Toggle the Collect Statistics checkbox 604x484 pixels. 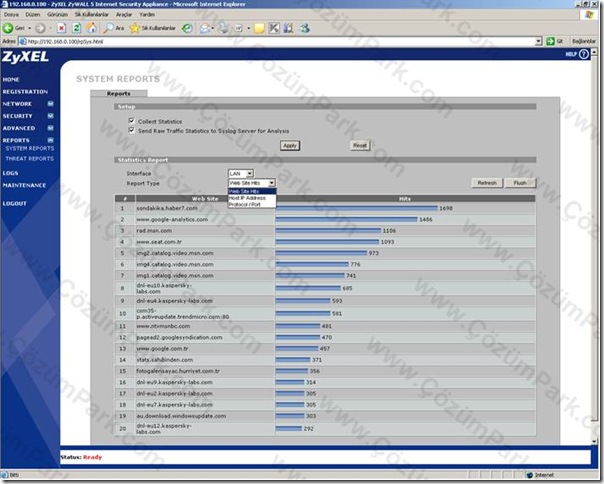131,121
